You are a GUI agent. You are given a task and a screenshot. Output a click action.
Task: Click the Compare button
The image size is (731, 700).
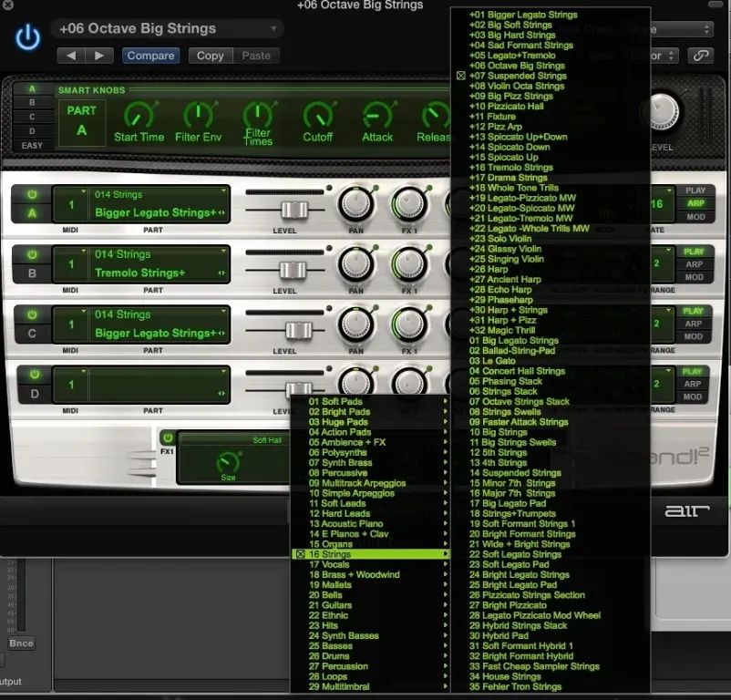[150, 56]
